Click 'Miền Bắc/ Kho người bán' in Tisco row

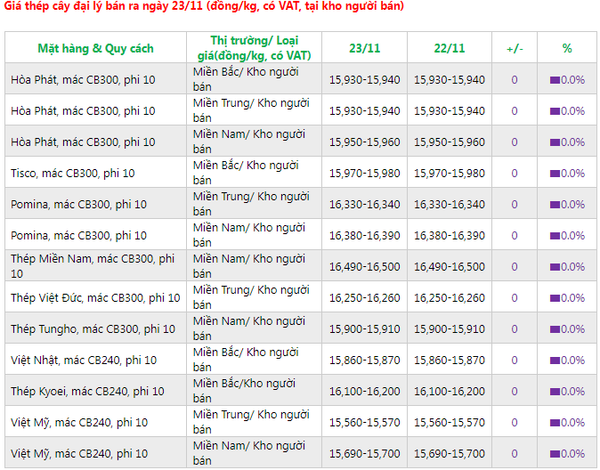pos(246,173)
